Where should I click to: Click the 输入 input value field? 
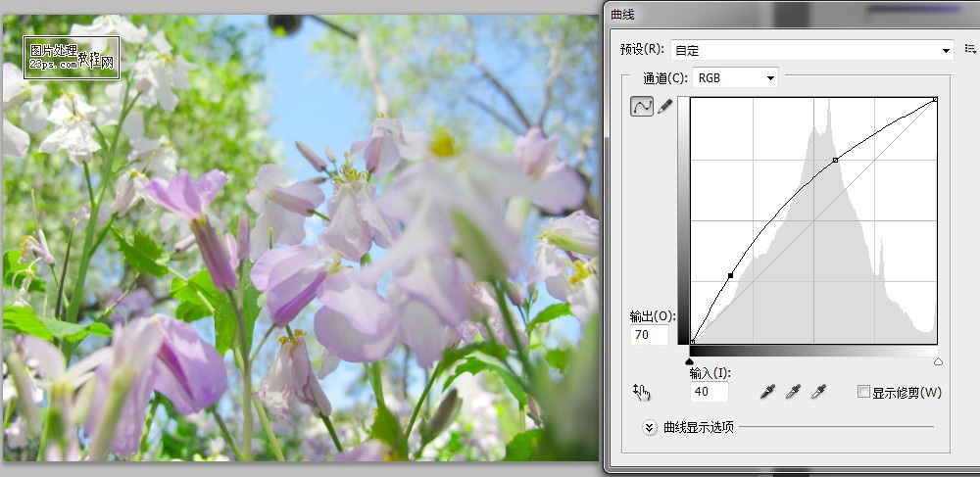coord(710,392)
